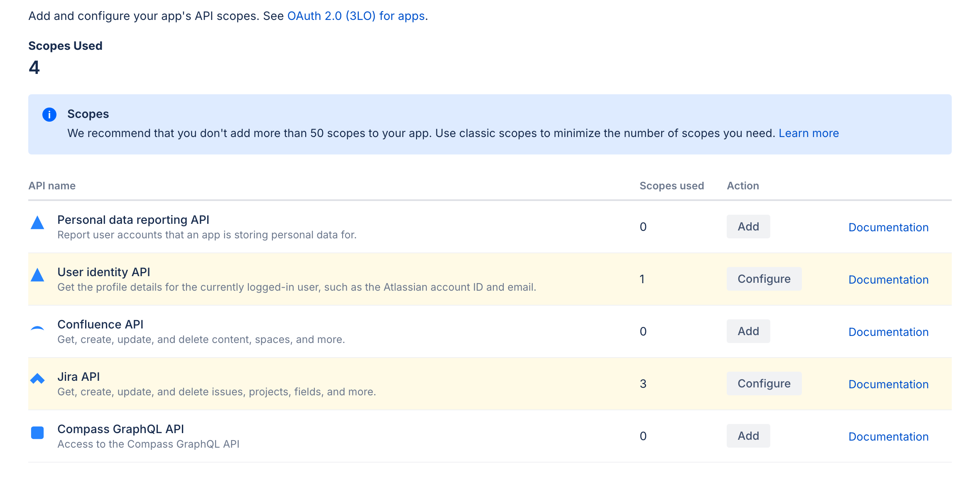Screen dimensions: 980x490
Task: Add the Confluence API
Action: 748,331
